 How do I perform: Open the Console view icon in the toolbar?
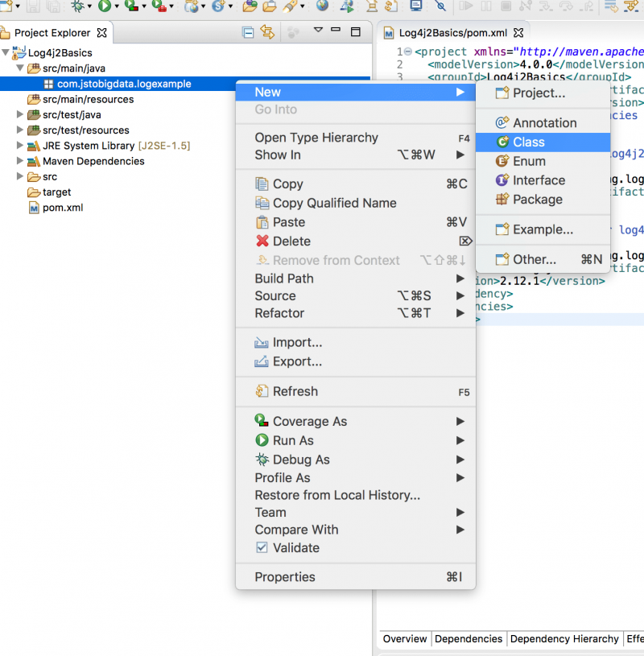pyautogui.click(x=415, y=7)
